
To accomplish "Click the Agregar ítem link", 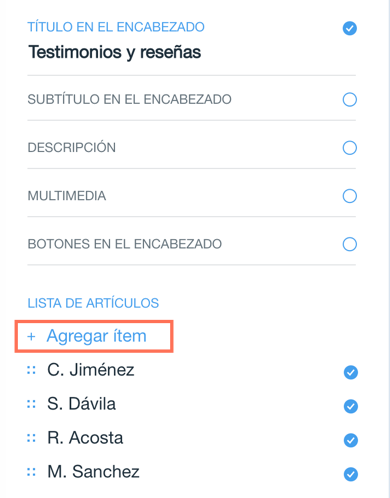I will pos(97,336).
